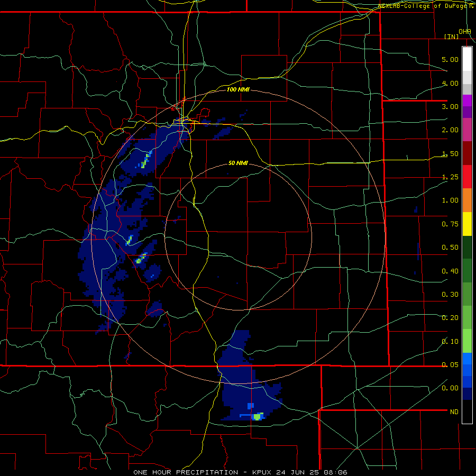Click the 5.00 value on the legend
476x476 pixels.
point(450,59)
